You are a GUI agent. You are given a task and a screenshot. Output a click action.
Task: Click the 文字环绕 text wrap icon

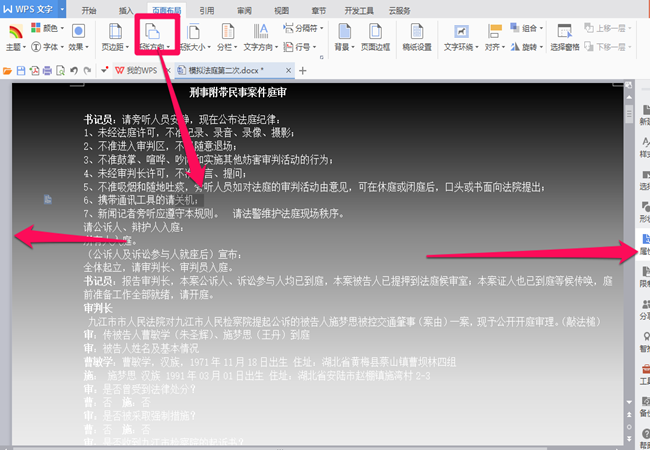[x=461, y=31]
